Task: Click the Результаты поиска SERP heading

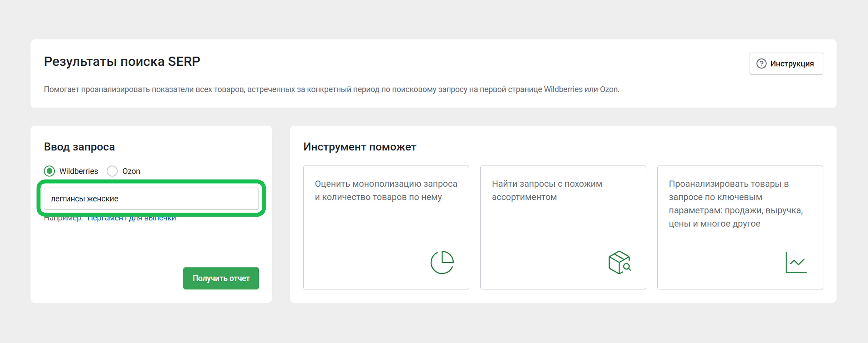Action: (x=122, y=62)
